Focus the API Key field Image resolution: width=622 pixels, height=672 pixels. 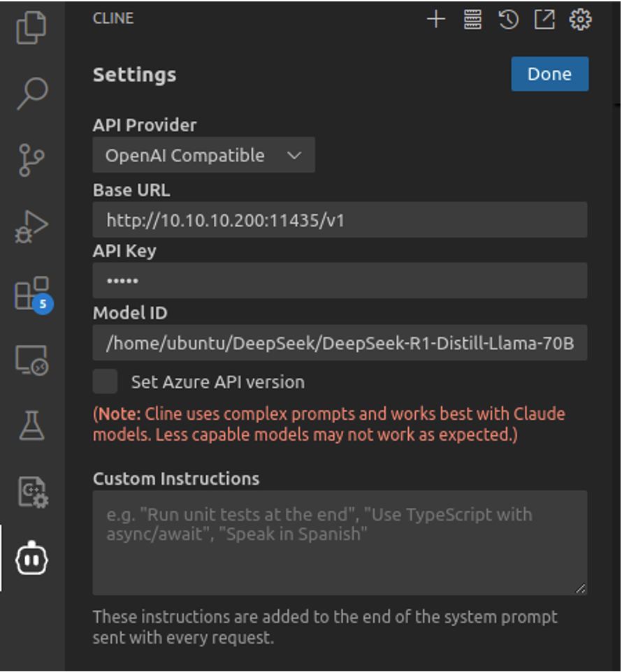point(340,281)
